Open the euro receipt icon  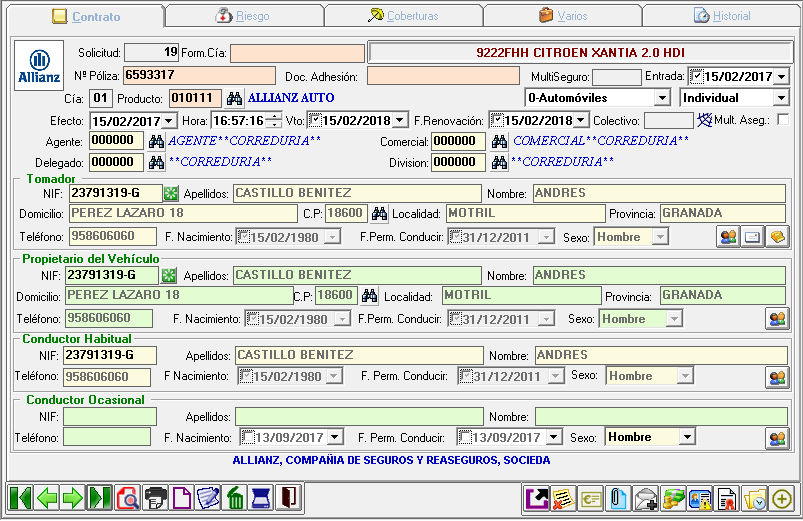tap(591, 498)
